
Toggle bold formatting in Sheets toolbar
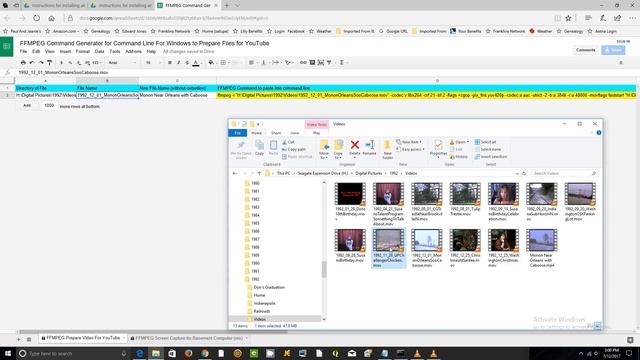[170, 62]
